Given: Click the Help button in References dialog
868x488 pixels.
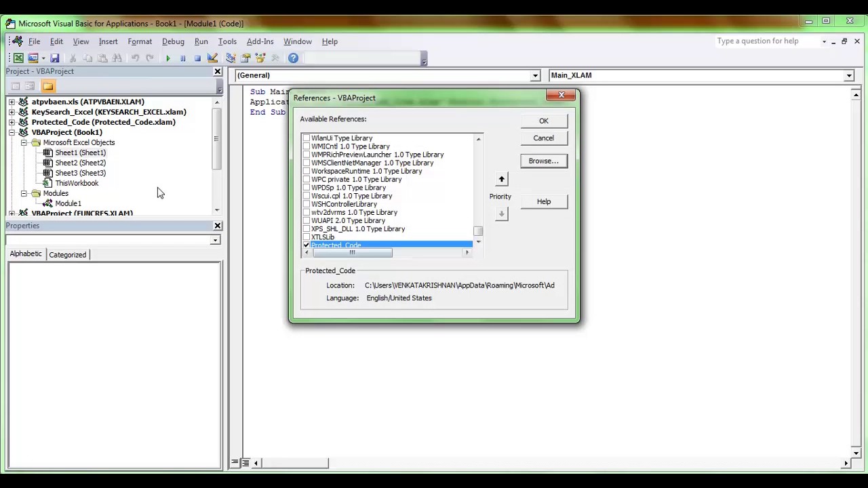Looking at the screenshot, I should (x=544, y=202).
